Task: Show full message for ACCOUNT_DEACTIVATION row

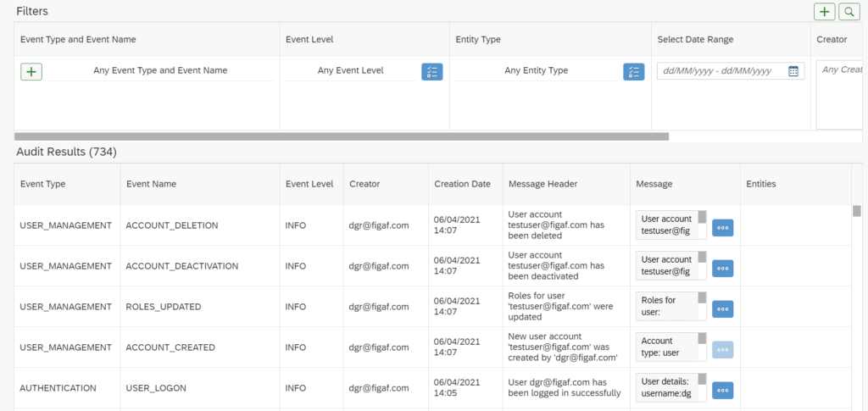Action: [722, 269]
